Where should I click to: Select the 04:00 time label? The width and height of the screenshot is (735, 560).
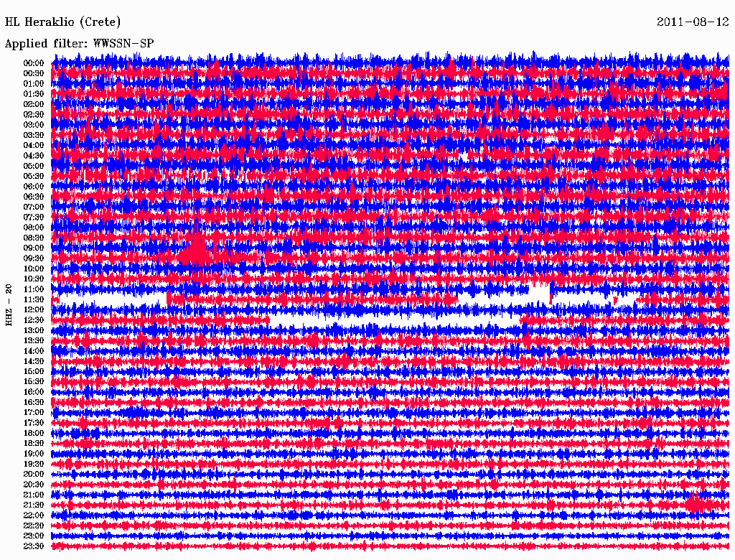34,146
